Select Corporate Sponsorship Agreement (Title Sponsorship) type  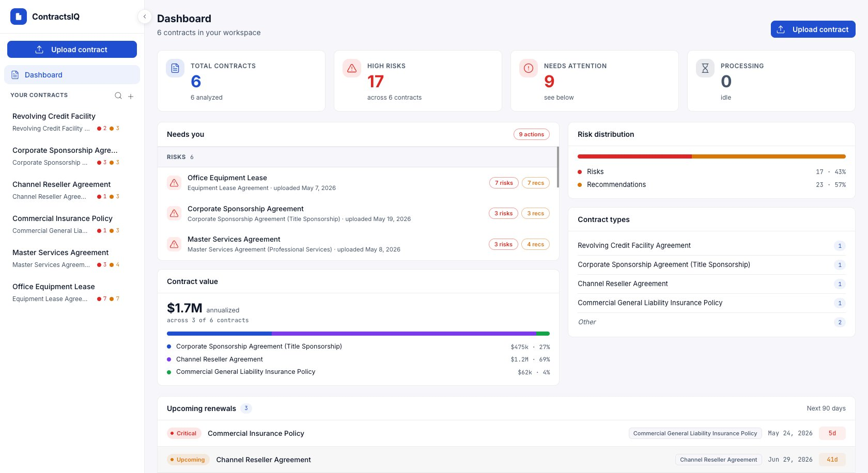tap(711, 265)
